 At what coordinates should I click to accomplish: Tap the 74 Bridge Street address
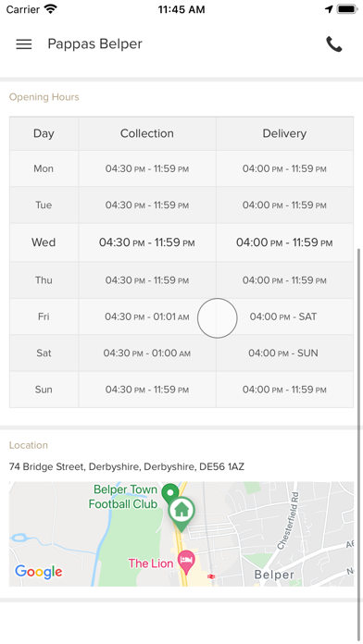point(127,466)
